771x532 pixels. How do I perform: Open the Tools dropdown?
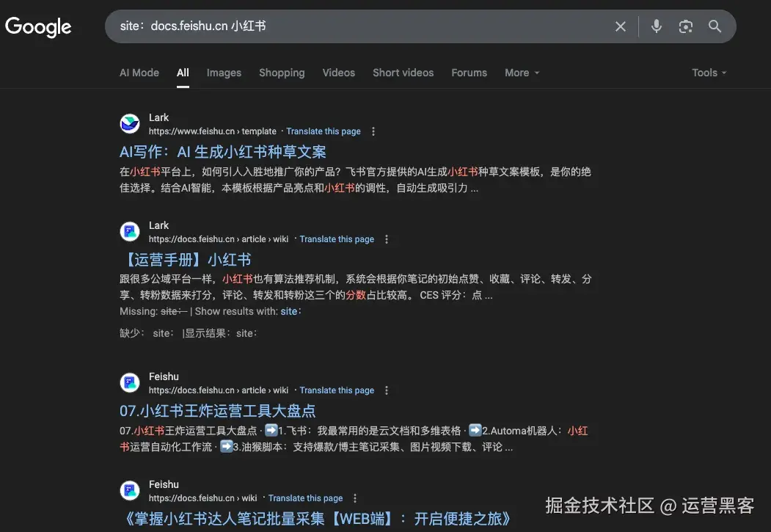[707, 72]
